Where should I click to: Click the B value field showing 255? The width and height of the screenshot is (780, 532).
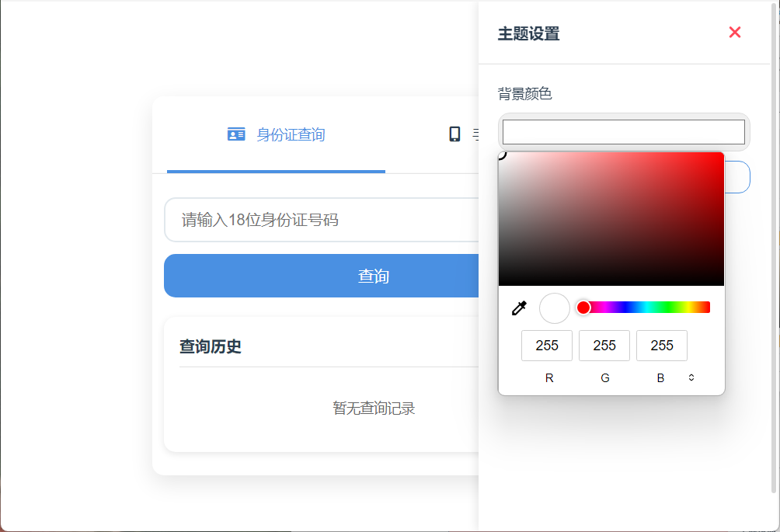pyautogui.click(x=662, y=346)
